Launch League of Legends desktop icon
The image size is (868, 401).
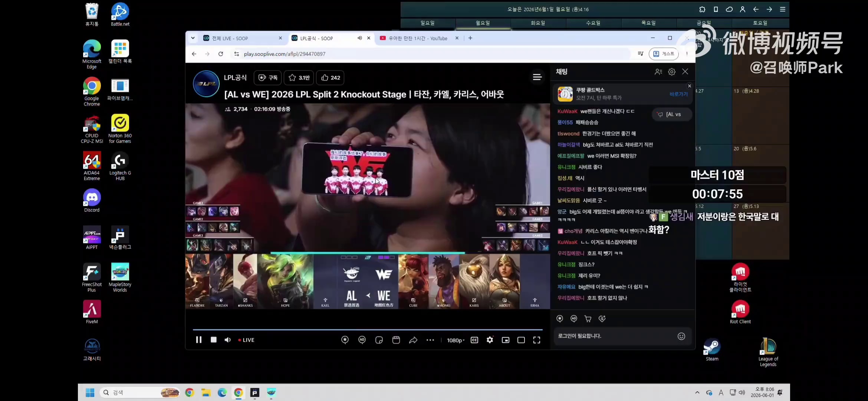coord(768,352)
